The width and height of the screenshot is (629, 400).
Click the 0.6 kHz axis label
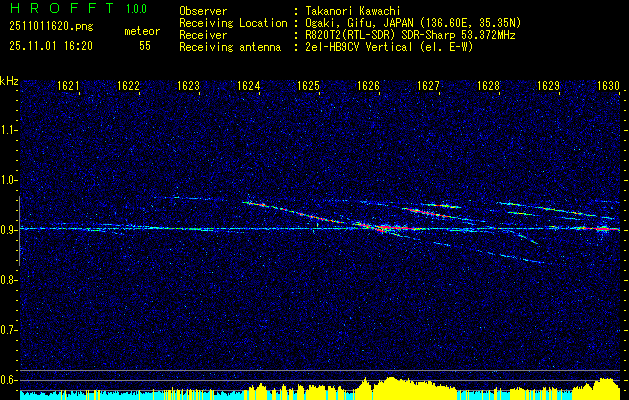click(x=8, y=380)
